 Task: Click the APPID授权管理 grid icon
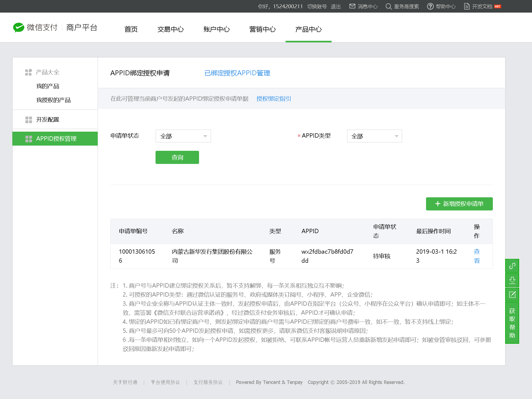pyautogui.click(x=28, y=139)
